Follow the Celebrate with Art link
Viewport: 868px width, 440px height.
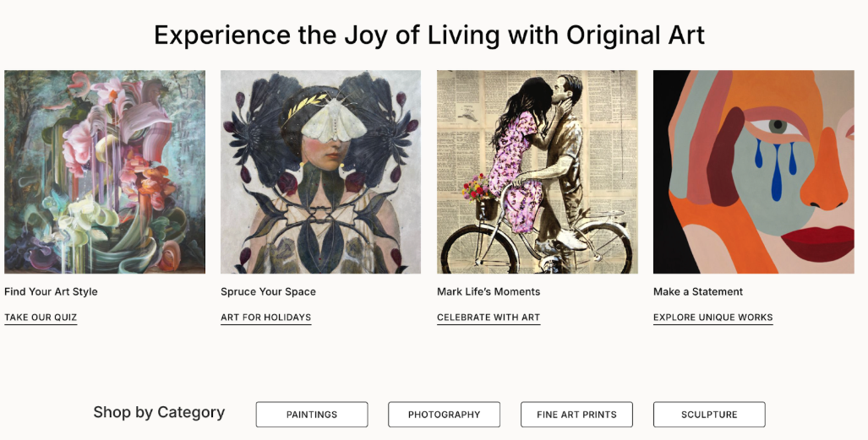point(488,318)
